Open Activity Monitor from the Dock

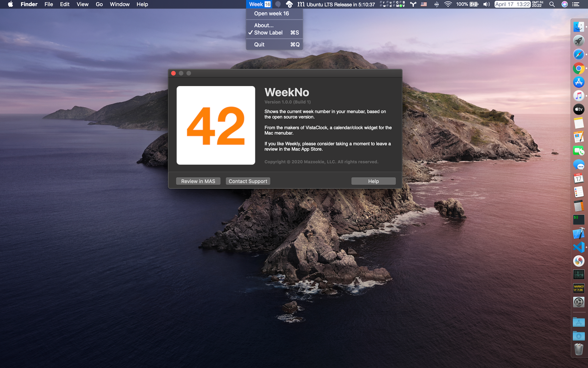pos(579,275)
